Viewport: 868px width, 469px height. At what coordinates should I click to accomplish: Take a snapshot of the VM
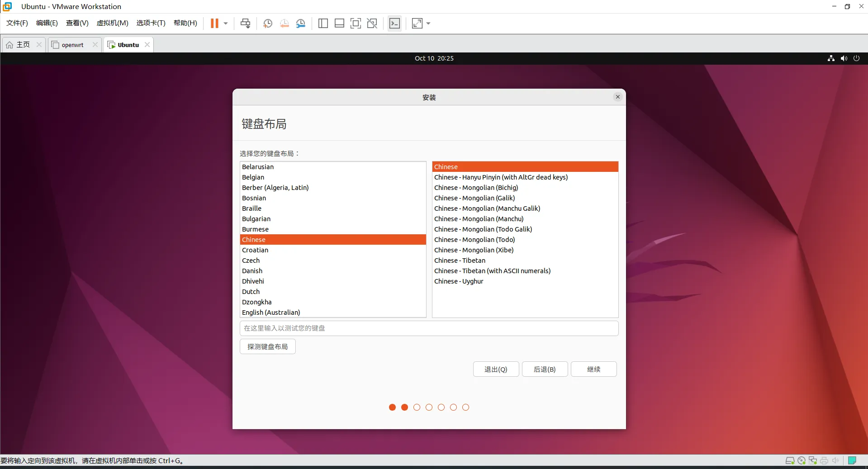(x=267, y=23)
